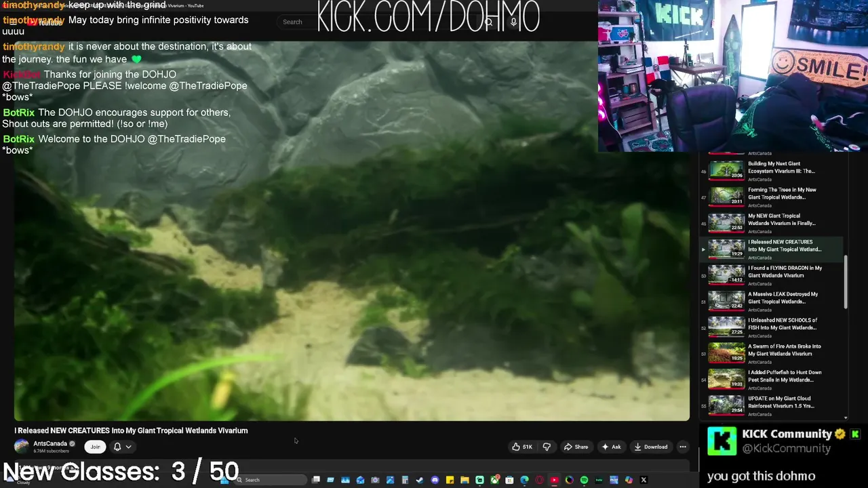Click the Windows taskbar Search box
Screen dimensions: 868x488
pyautogui.click(x=269, y=480)
